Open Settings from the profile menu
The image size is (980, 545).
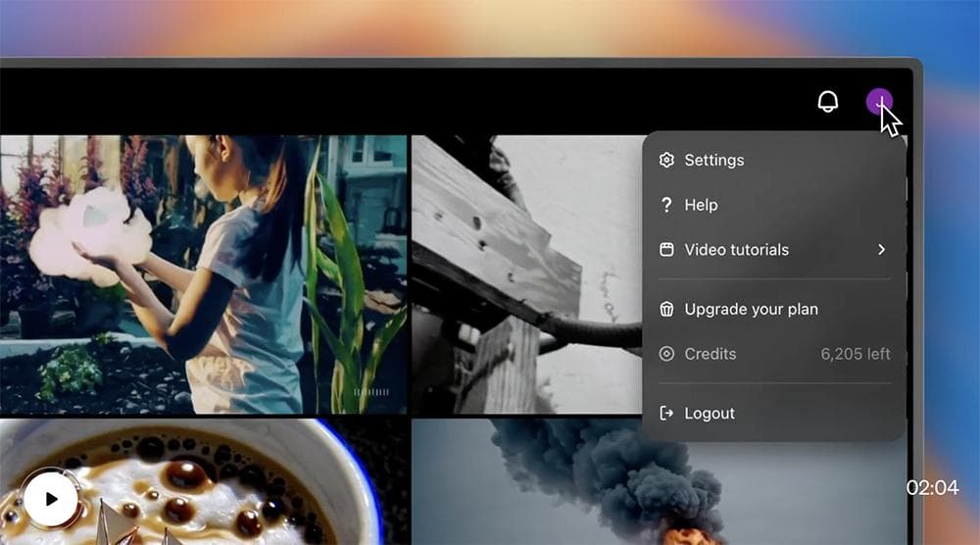point(714,160)
